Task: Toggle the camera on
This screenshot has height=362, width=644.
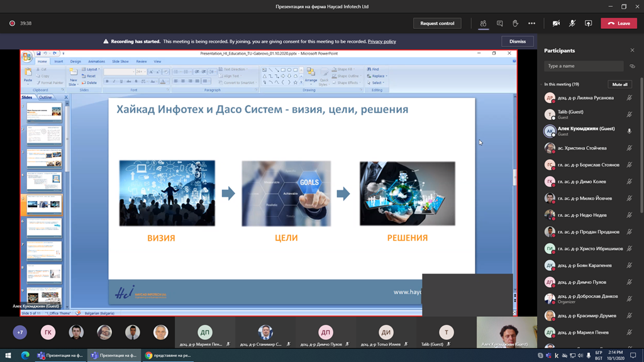Action: pyautogui.click(x=556, y=23)
